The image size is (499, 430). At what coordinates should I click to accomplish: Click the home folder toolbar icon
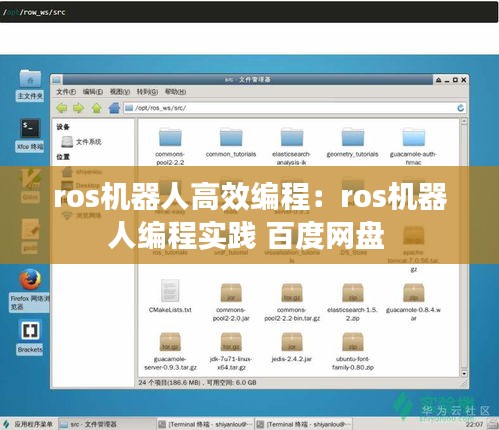tap(114, 108)
